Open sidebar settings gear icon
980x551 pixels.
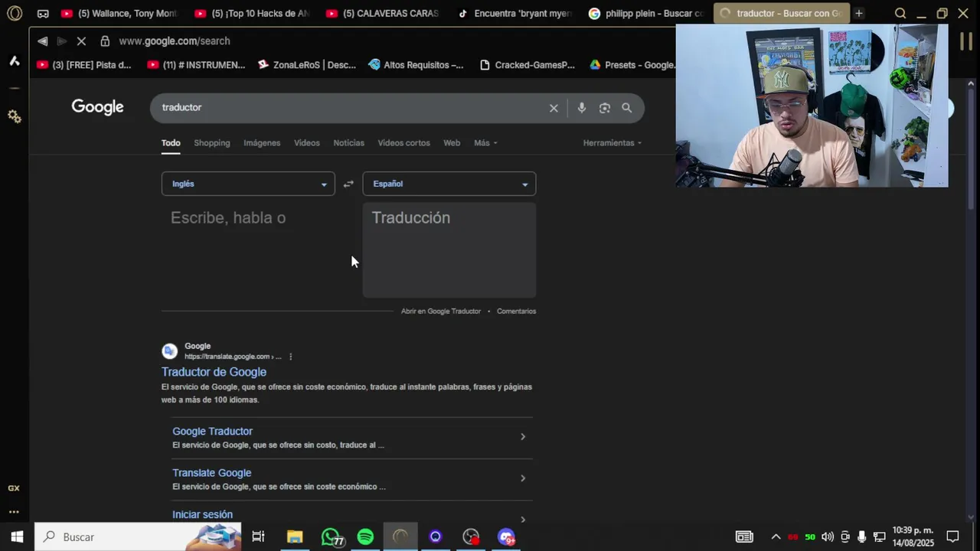point(15,116)
